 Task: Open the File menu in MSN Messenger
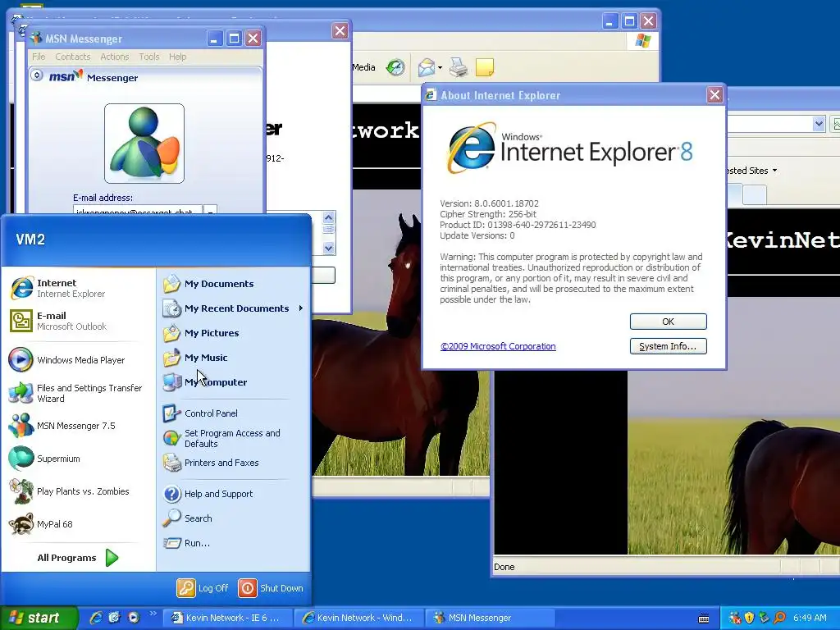(39, 57)
